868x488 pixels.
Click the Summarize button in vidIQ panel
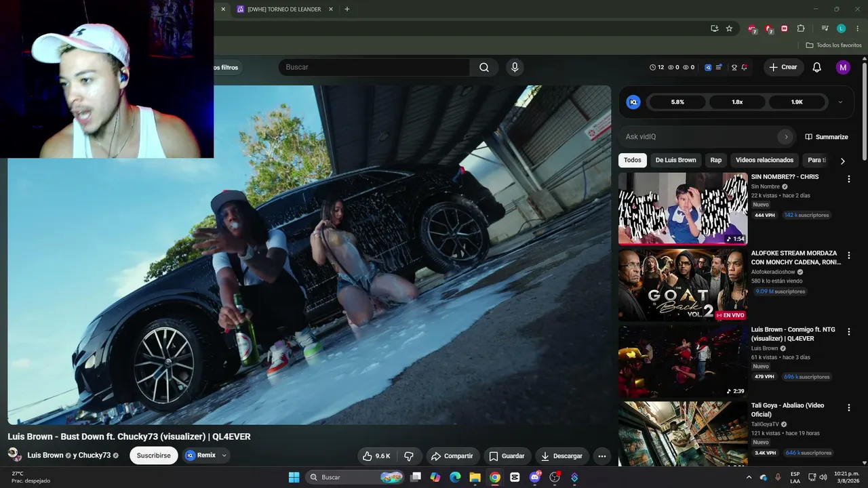827,137
